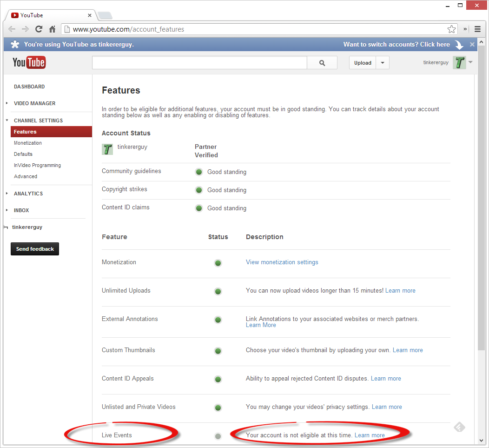Image resolution: width=489 pixels, height=448 pixels.
Task: Click the Live Events feature label
Action: click(117, 435)
